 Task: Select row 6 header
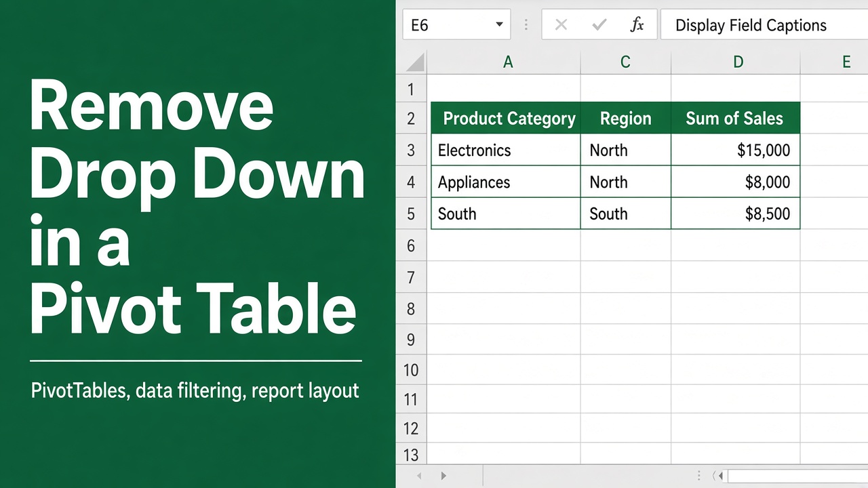(411, 245)
